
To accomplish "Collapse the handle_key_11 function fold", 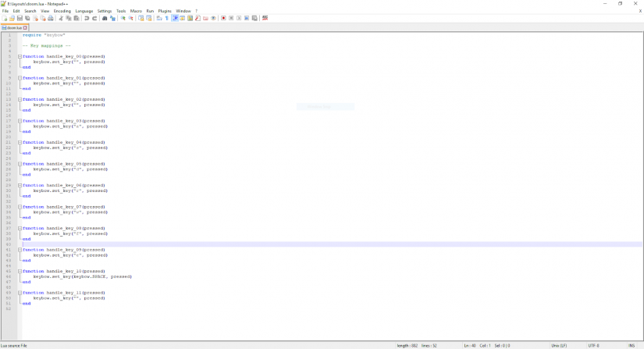I will tap(20, 293).
